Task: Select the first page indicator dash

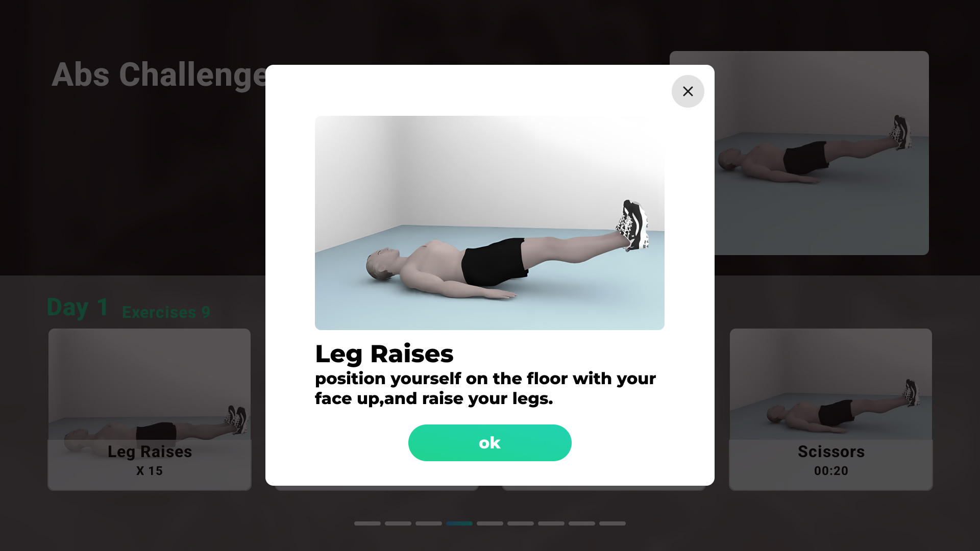Action: (367, 523)
